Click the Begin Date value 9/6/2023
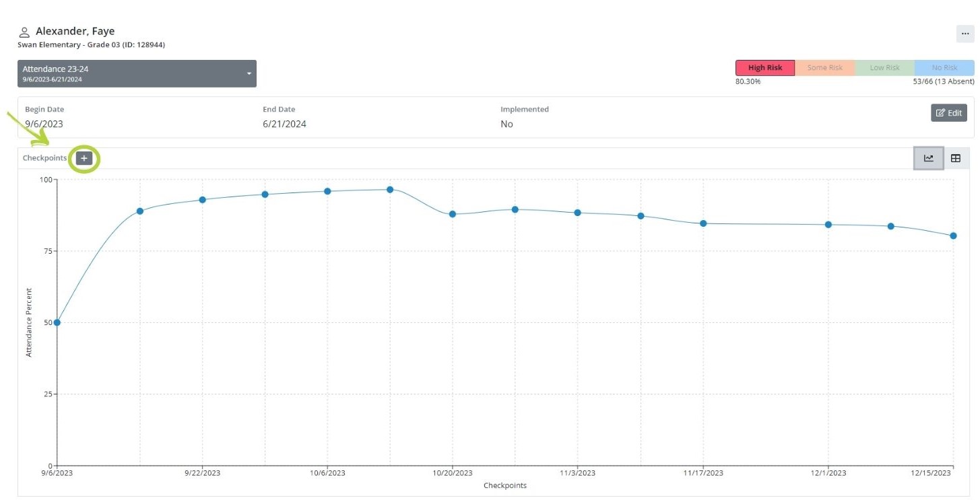This screenshot has width=980, height=500. tap(44, 124)
